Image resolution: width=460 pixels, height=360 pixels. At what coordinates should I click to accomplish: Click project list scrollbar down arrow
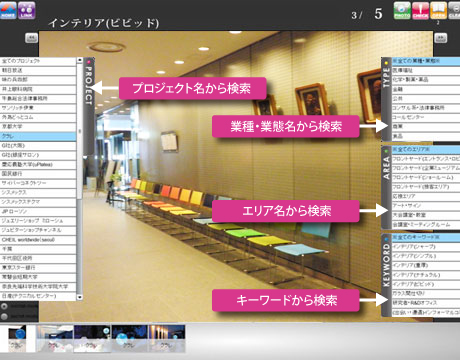[x=80, y=297]
